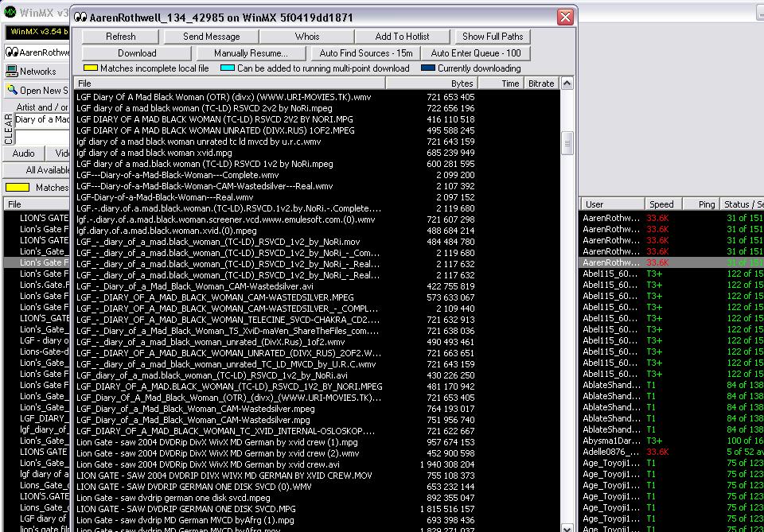Select the Video tab in main window

pyautogui.click(x=58, y=153)
